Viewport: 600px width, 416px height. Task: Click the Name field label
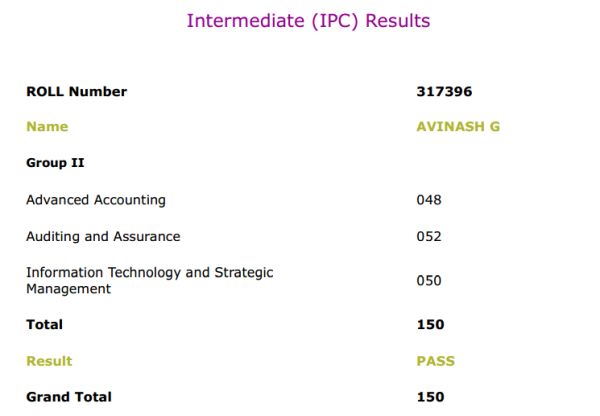(x=47, y=127)
